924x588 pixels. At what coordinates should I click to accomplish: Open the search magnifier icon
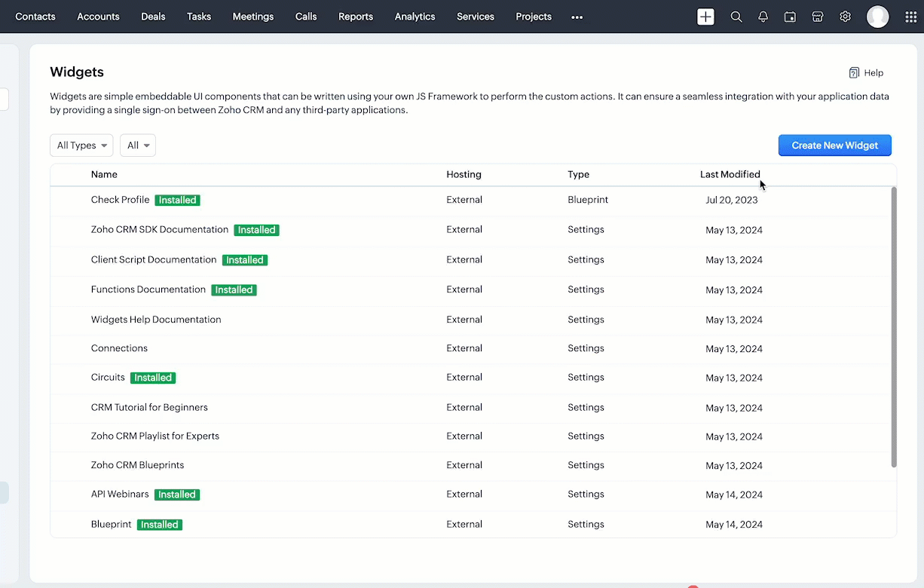coord(736,17)
